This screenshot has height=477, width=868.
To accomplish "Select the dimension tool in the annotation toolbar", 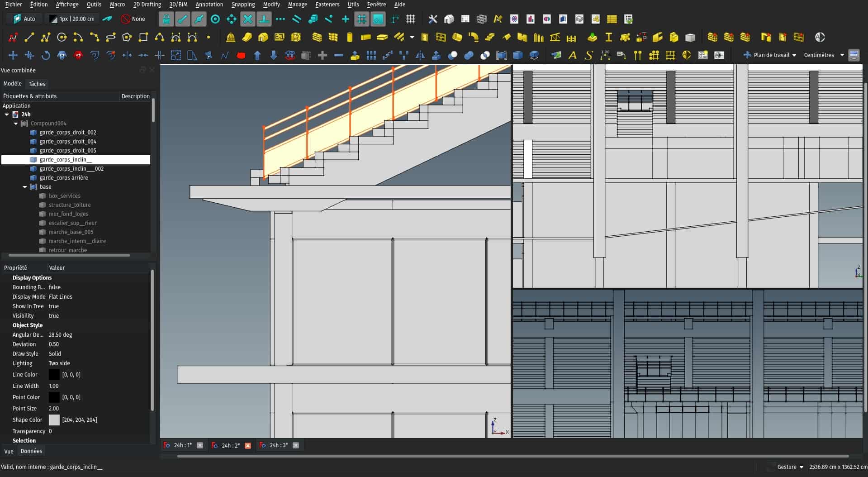I will point(605,55).
